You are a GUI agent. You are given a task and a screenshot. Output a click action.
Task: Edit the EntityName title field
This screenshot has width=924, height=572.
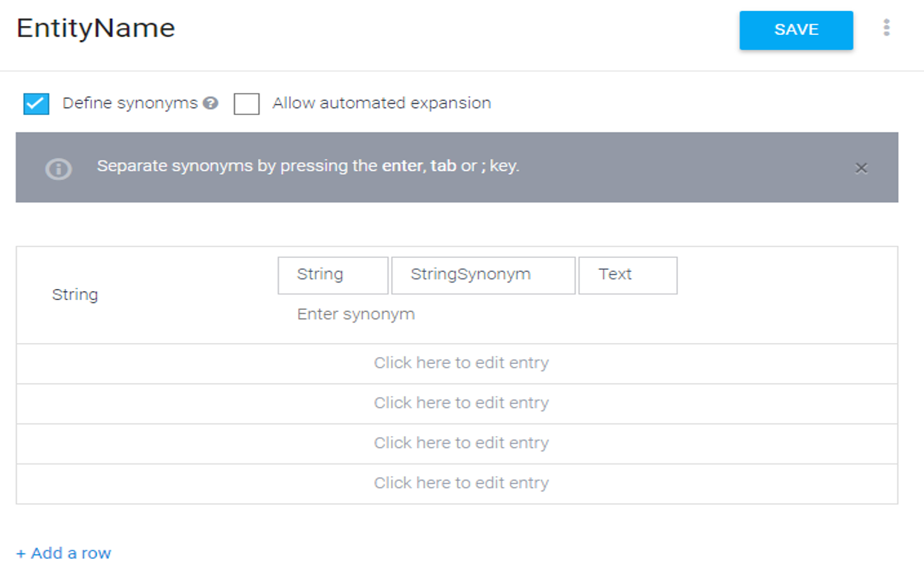[96, 28]
